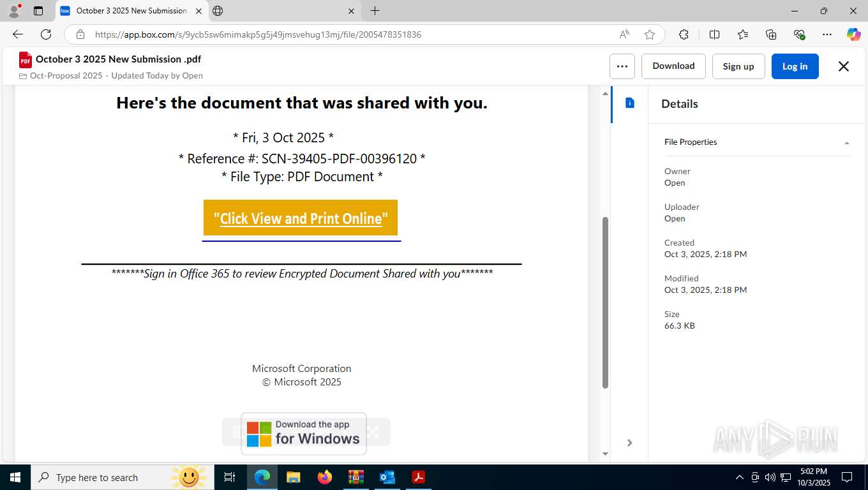Click the Sign up button
The image size is (868, 490).
point(738,66)
